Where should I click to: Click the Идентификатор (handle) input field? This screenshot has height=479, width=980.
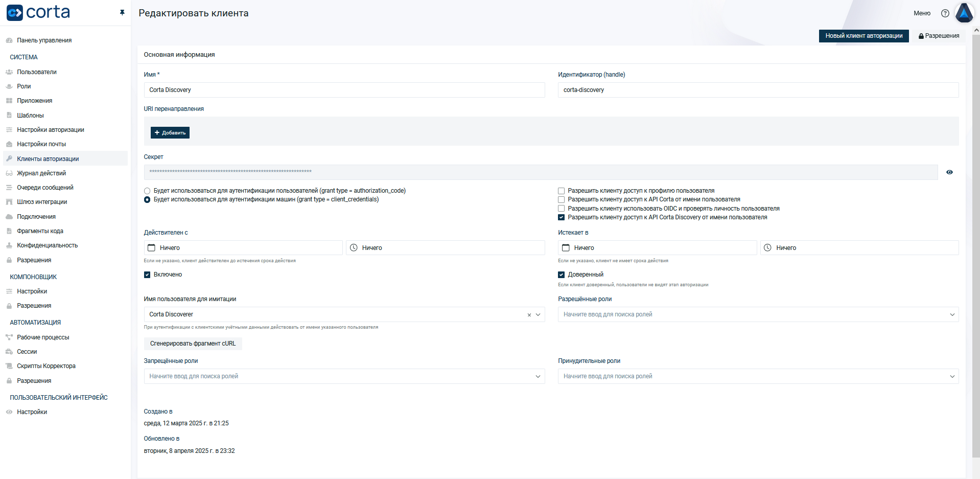(x=758, y=90)
